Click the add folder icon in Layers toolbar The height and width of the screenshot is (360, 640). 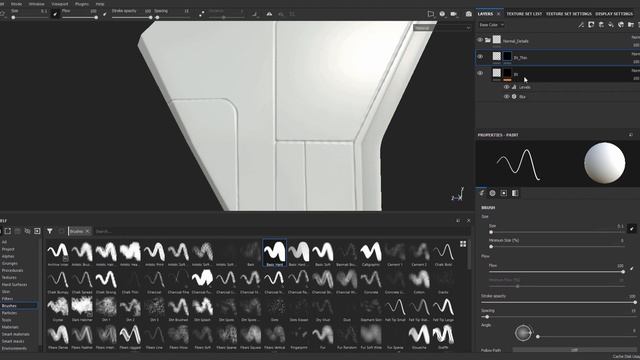(x=631, y=25)
